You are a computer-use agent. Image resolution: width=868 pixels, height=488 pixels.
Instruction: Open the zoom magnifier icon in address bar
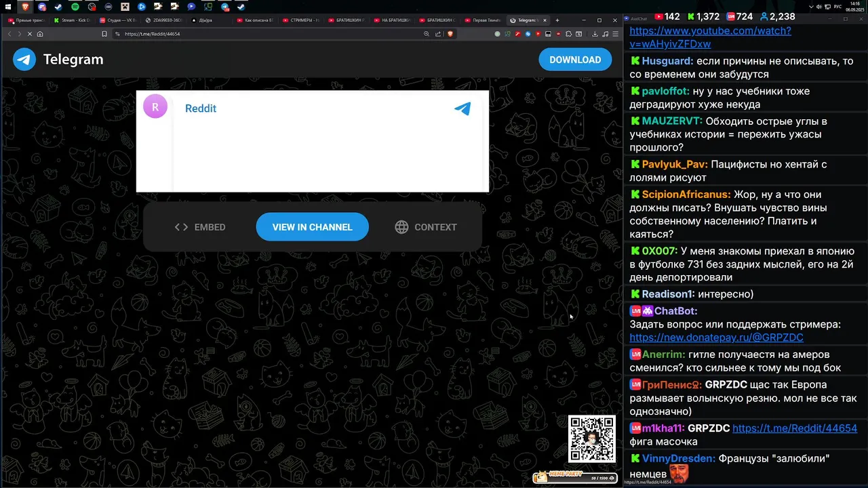[427, 34]
